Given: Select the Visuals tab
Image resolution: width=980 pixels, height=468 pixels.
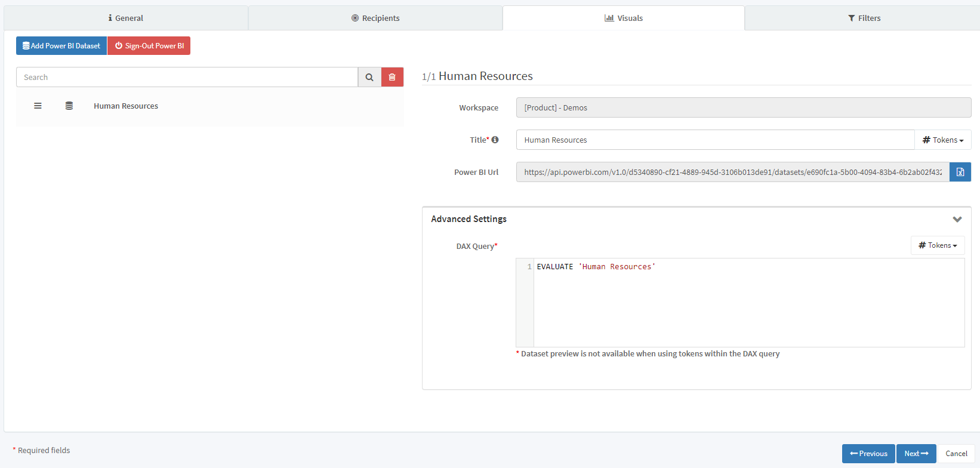Looking at the screenshot, I should 623,18.
